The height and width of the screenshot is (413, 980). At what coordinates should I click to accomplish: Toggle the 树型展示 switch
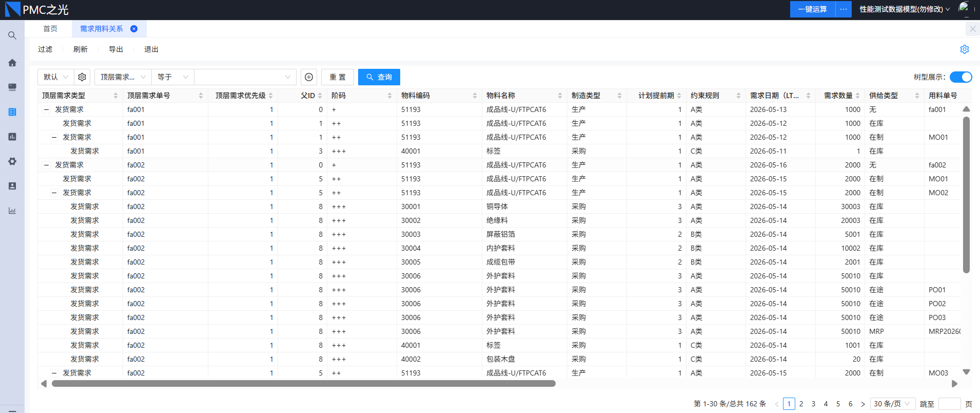click(961, 77)
